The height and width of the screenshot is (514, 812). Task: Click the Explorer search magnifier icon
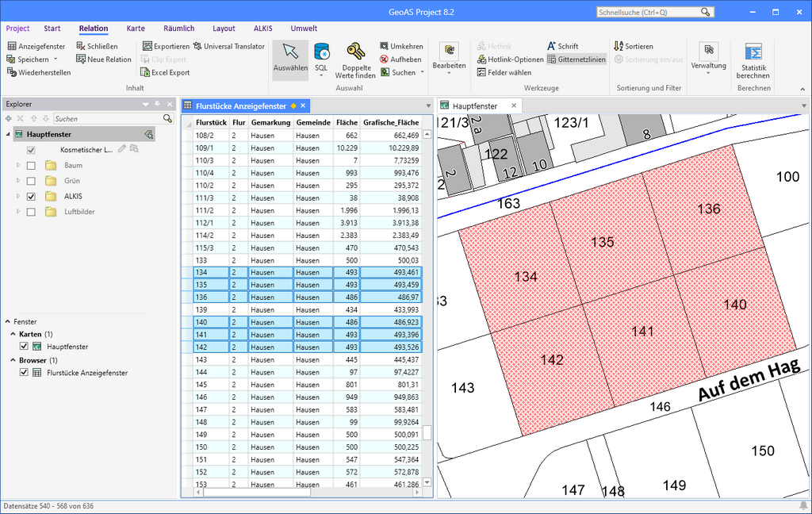(x=167, y=119)
